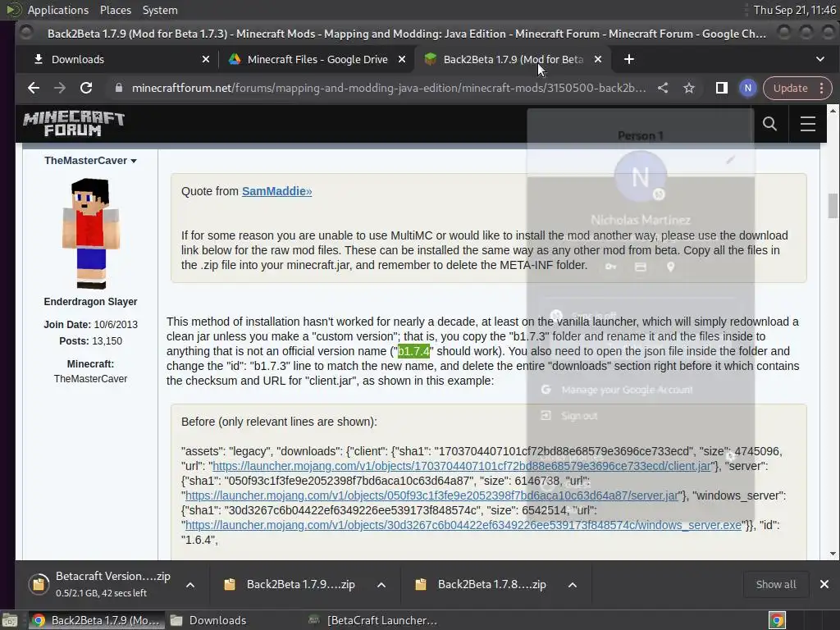Close the Downloads tab

click(206, 59)
